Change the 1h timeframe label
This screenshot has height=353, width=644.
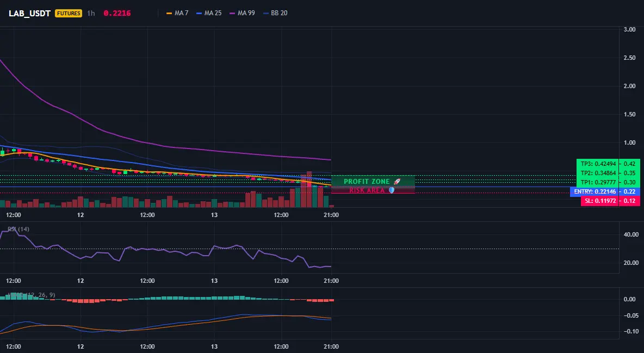tap(91, 13)
